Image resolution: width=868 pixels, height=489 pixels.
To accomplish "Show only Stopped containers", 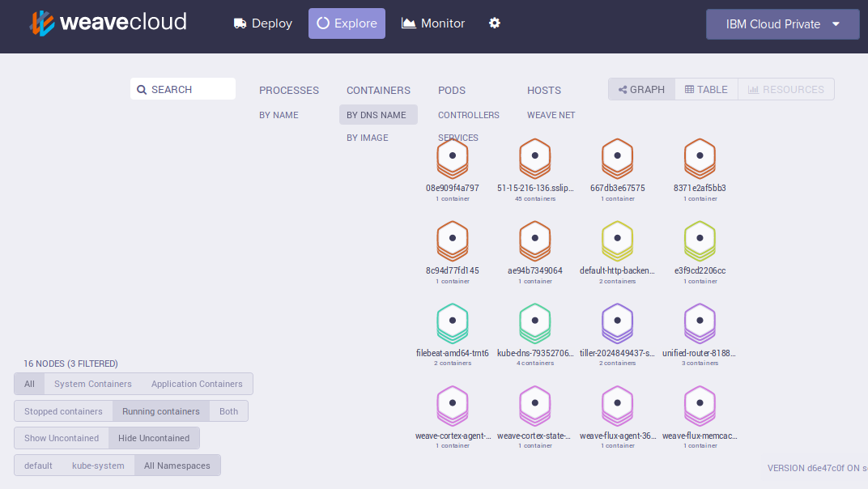I will tap(63, 411).
